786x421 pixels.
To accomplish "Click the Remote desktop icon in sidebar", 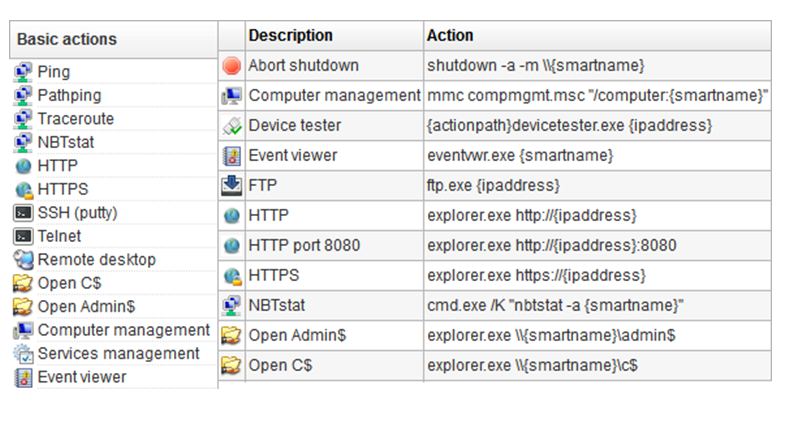I will pyautogui.click(x=23, y=260).
